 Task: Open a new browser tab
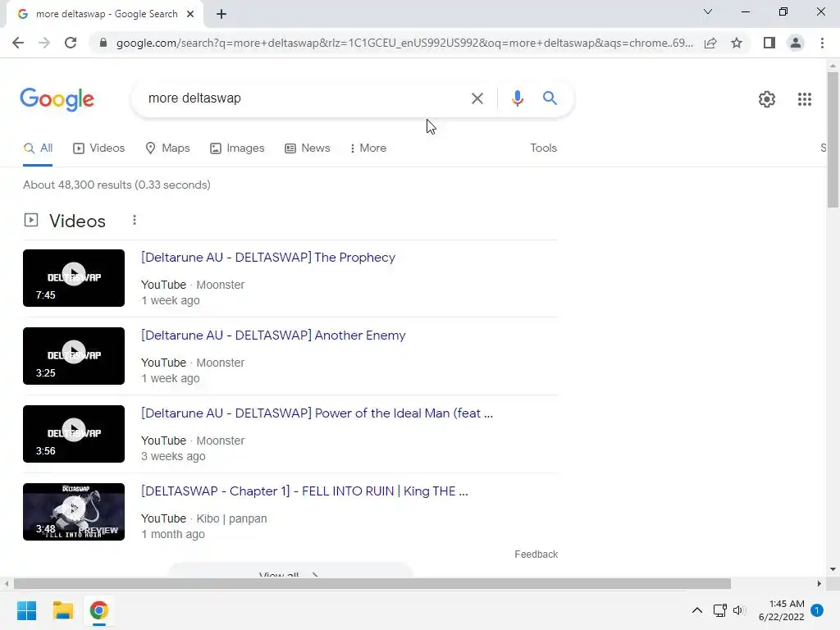[221, 14]
